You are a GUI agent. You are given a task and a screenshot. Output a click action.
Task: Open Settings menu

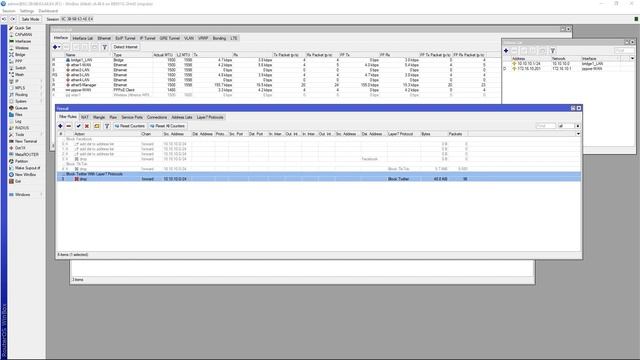[27, 11]
